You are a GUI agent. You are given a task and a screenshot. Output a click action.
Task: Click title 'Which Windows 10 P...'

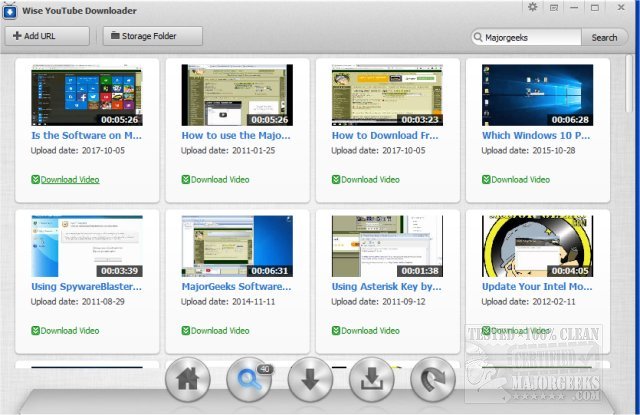536,135
